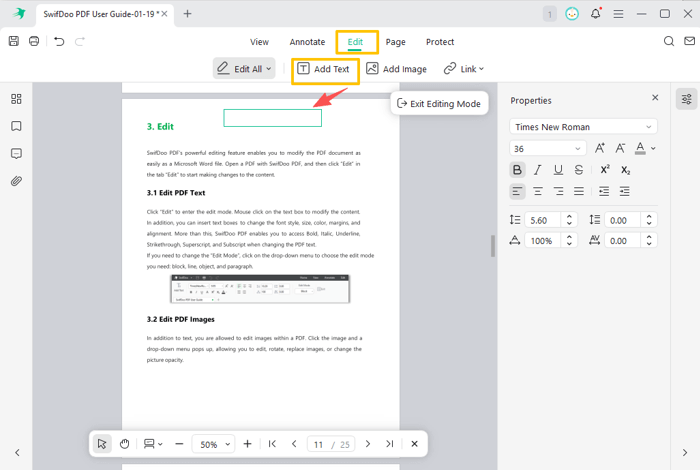This screenshot has width=700, height=470.
Task: Open the font size 36 dropdown
Action: point(547,149)
